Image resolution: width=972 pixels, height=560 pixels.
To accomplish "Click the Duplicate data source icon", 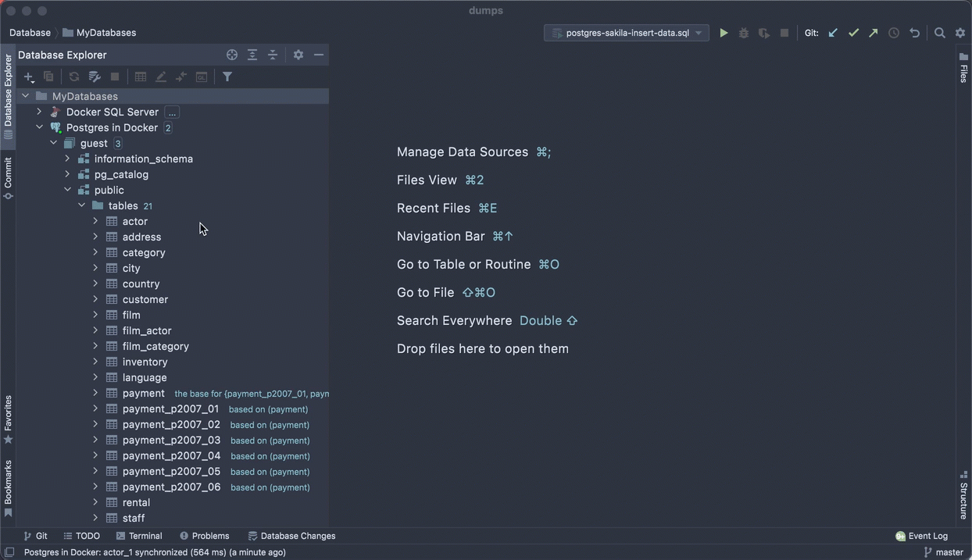I will tap(48, 77).
